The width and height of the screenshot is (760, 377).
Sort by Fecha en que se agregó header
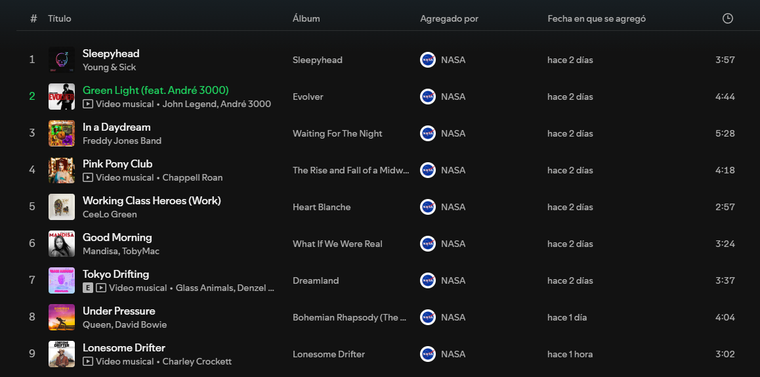tap(597, 19)
